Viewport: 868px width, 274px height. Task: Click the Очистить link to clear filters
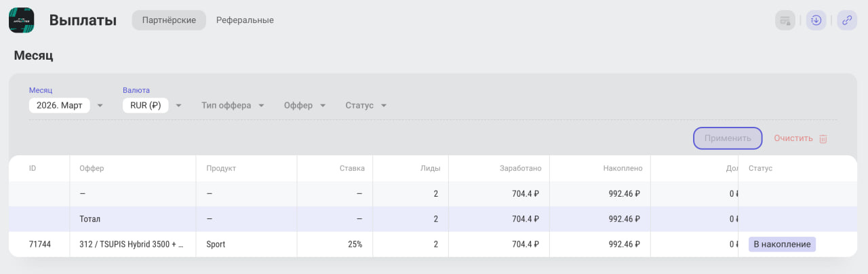click(793, 138)
